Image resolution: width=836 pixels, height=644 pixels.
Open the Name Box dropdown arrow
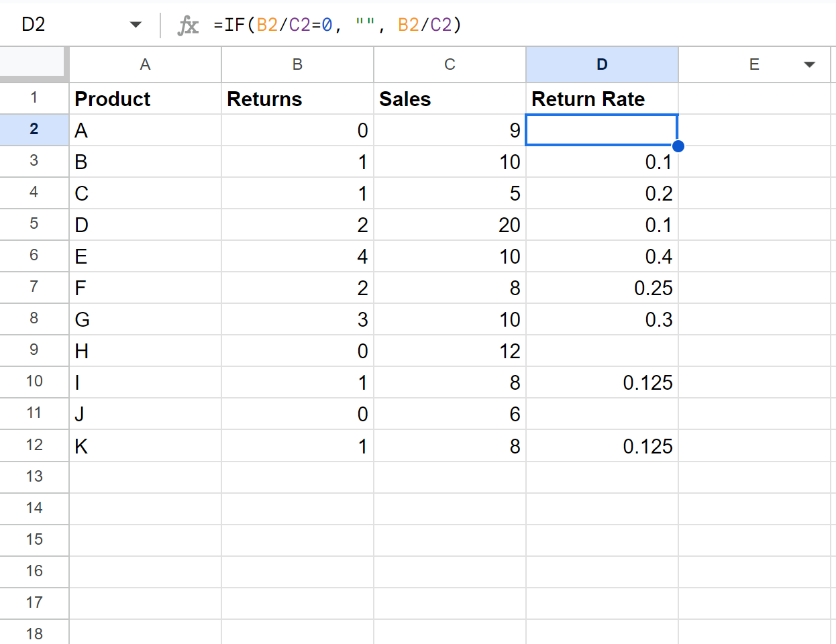pyautogui.click(x=136, y=25)
